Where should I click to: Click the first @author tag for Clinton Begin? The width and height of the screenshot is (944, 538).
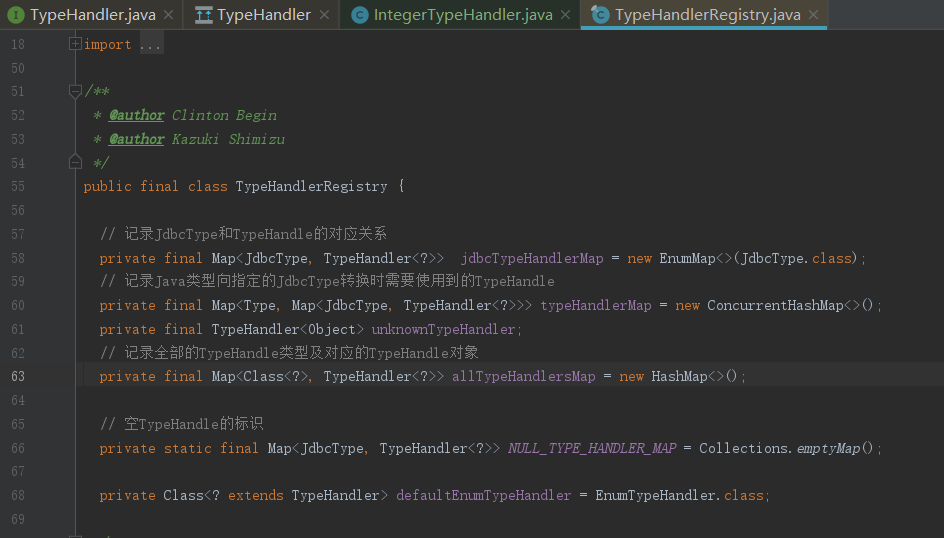[x=137, y=115]
